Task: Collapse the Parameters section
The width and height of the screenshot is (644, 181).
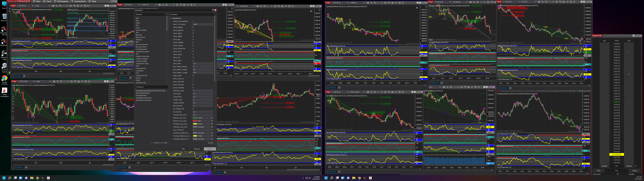Action: tap(171, 18)
